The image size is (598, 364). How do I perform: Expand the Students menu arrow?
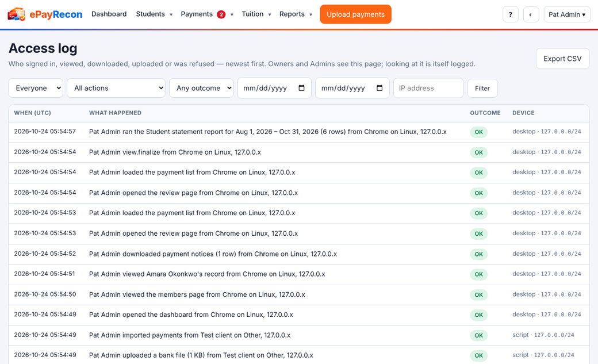171,15
